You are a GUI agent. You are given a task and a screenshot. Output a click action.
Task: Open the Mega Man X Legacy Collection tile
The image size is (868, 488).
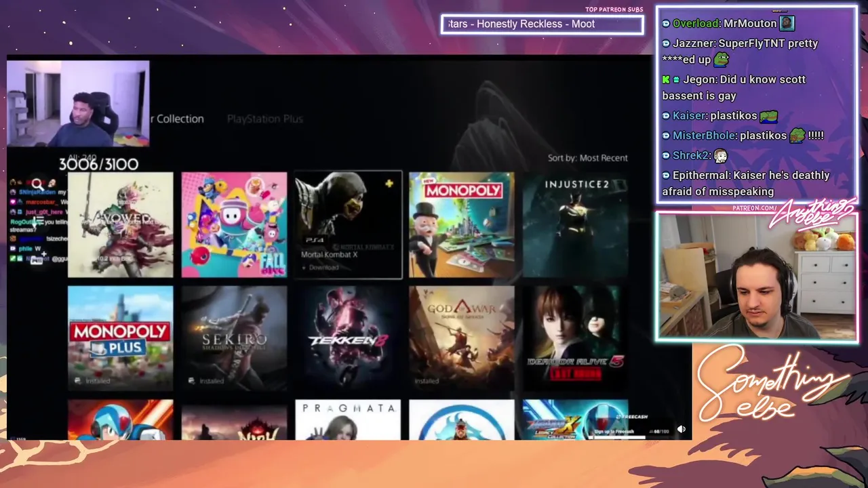pos(576,420)
